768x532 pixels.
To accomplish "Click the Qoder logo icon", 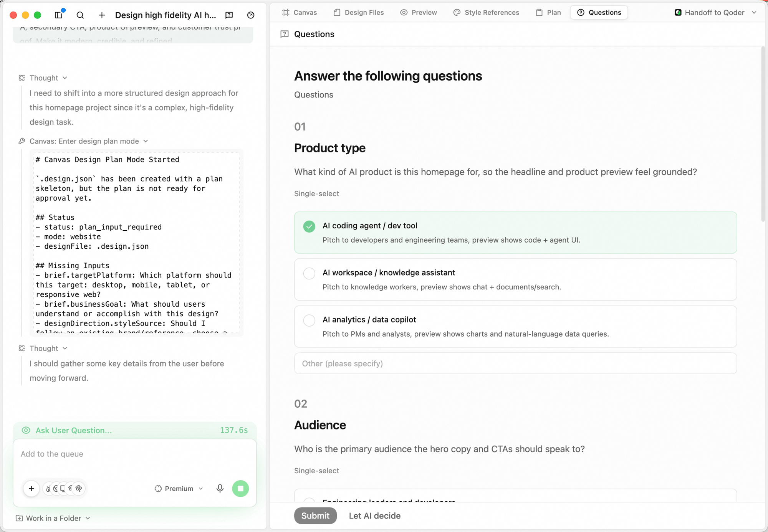I will [678, 13].
